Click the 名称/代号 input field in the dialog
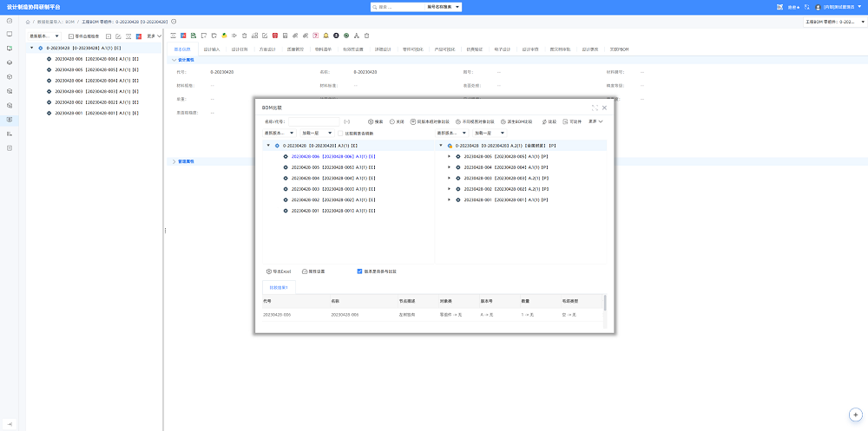 coord(314,121)
